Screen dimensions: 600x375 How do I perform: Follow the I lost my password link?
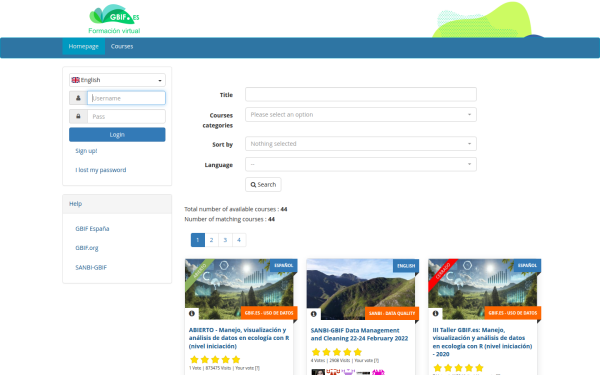pos(101,170)
